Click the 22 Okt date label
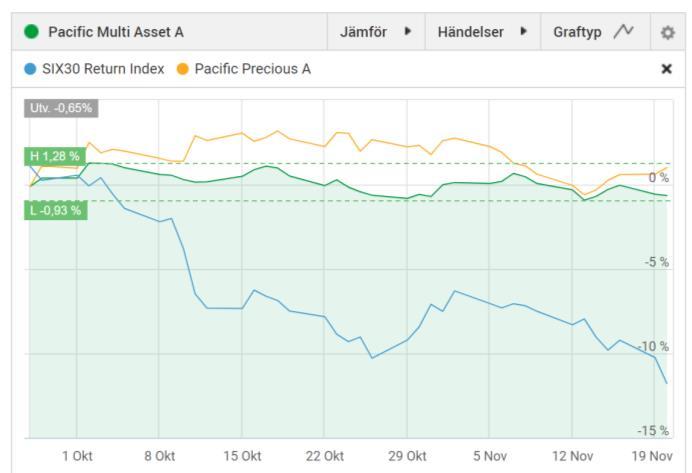Screen dimensions: 692x473 (x=325, y=456)
